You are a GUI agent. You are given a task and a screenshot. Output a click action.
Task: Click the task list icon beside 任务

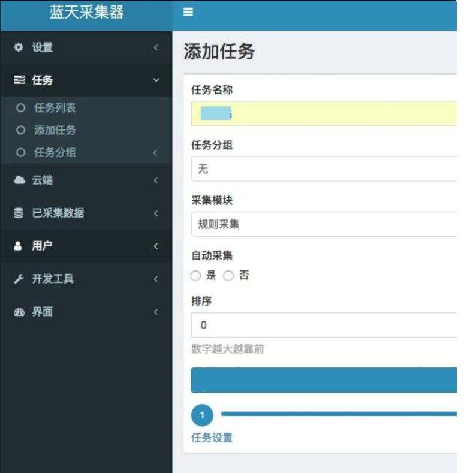coord(19,80)
